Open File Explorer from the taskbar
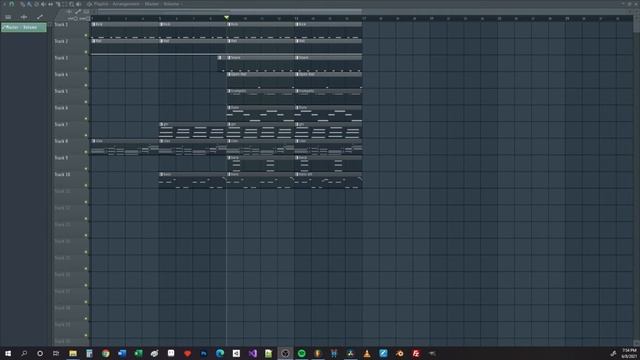Screen dimensions: 640x360 coord(73,353)
